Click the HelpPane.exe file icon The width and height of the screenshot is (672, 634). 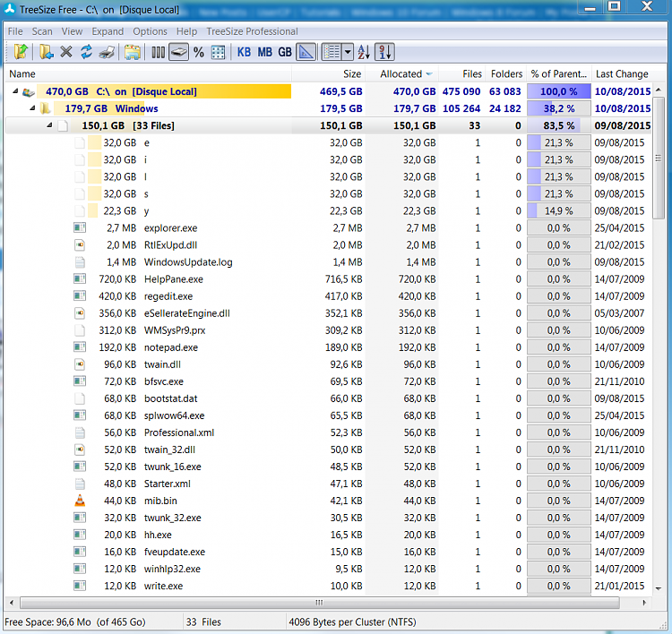pyautogui.click(x=80, y=278)
